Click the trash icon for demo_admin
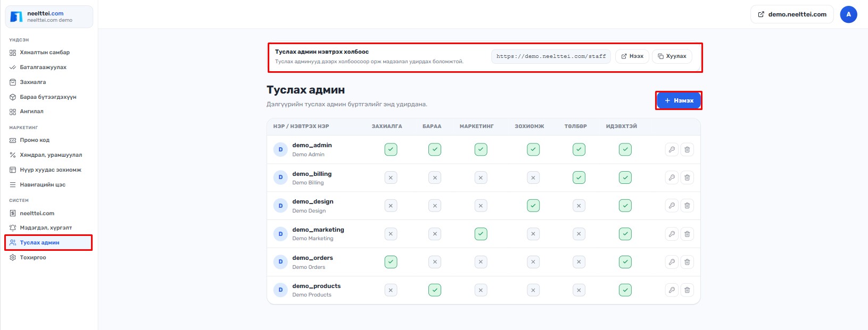Viewport: 868px width, 330px height. tap(687, 150)
